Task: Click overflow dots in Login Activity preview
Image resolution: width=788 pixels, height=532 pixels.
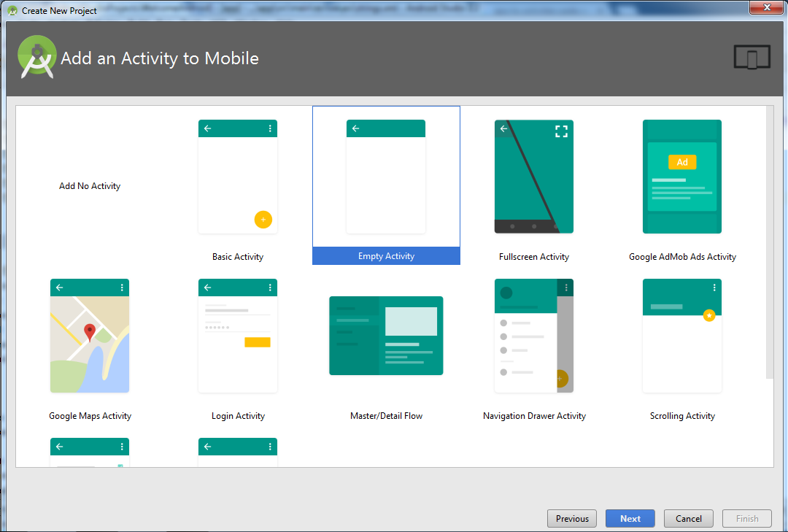Action: pos(270,288)
